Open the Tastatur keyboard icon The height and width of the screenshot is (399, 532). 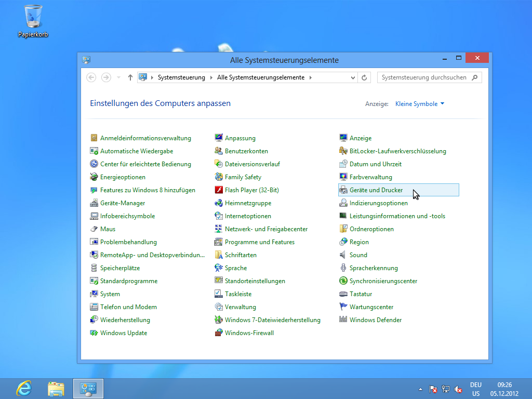point(343,294)
